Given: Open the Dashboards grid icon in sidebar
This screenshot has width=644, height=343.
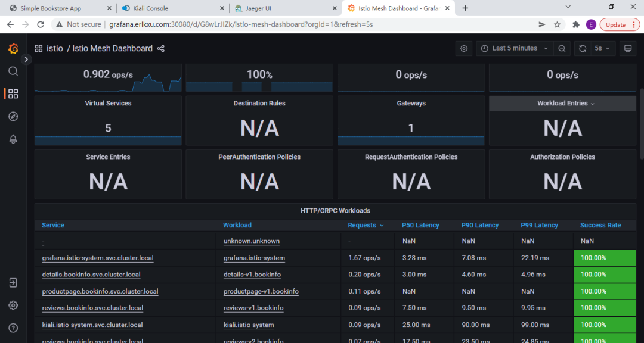Looking at the screenshot, I should [x=13, y=93].
